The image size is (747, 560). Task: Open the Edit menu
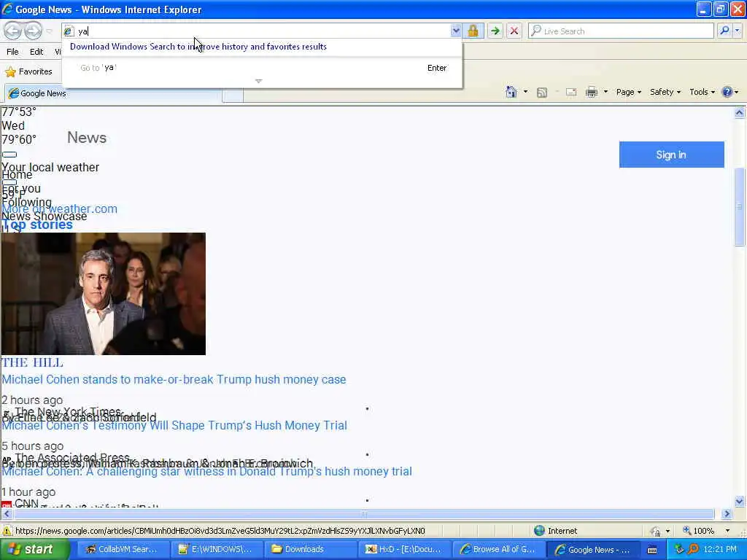pyautogui.click(x=36, y=52)
